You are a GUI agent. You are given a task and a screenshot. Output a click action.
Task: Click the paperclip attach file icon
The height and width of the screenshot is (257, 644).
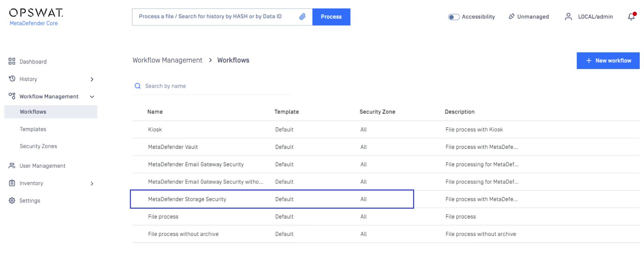click(302, 17)
